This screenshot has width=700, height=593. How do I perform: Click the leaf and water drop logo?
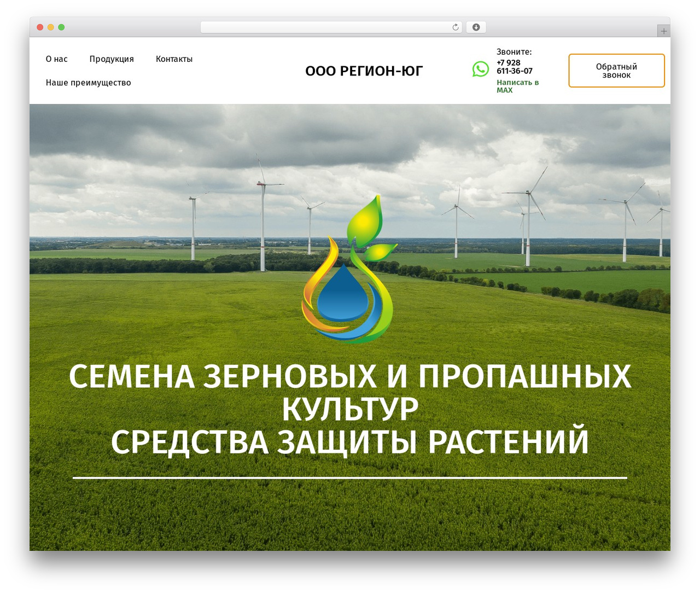coord(350,269)
